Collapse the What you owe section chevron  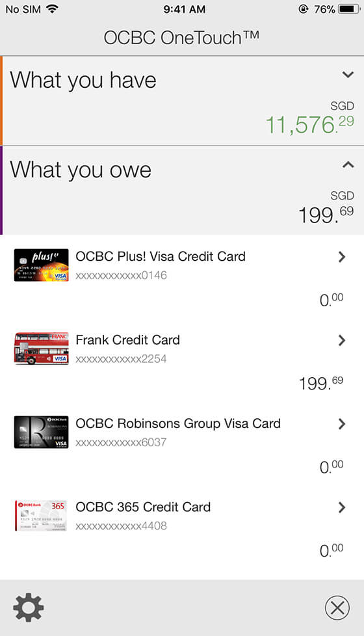(348, 165)
